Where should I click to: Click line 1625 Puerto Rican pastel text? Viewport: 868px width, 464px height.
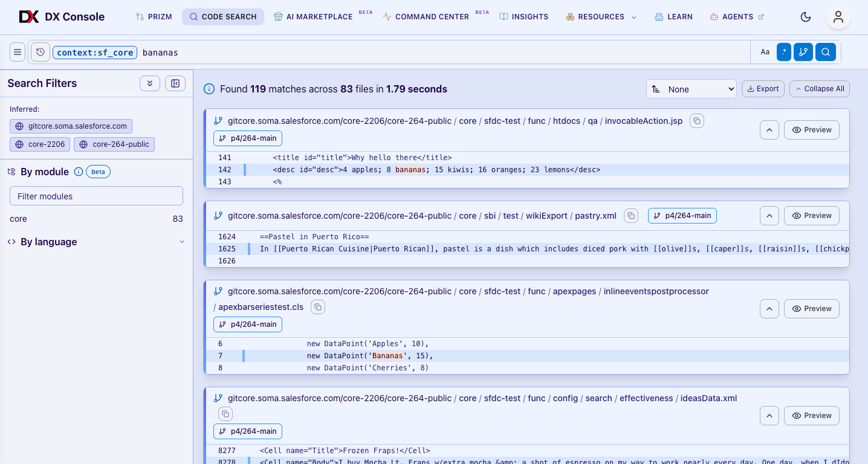527,249
